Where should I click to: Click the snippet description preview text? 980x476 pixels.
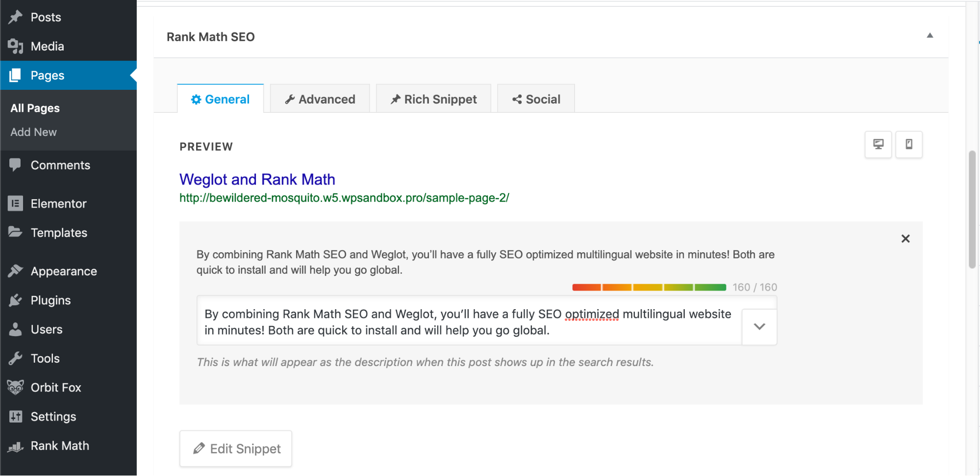[485, 262]
